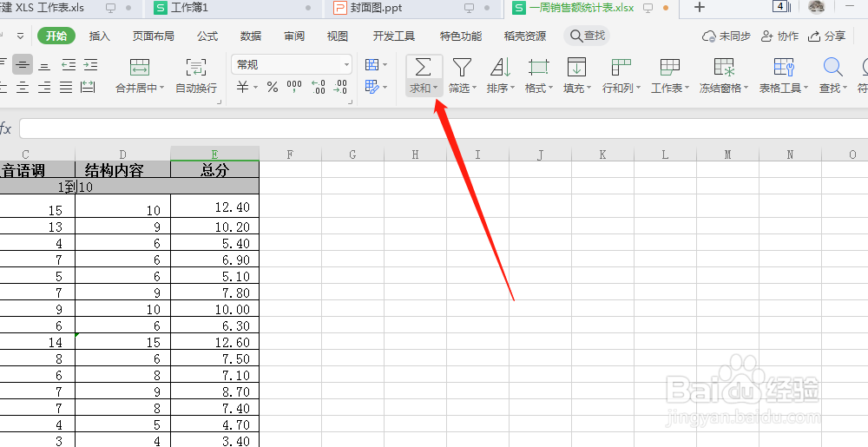Open a new document tab with plus
The width and height of the screenshot is (868, 447).
(x=700, y=7)
